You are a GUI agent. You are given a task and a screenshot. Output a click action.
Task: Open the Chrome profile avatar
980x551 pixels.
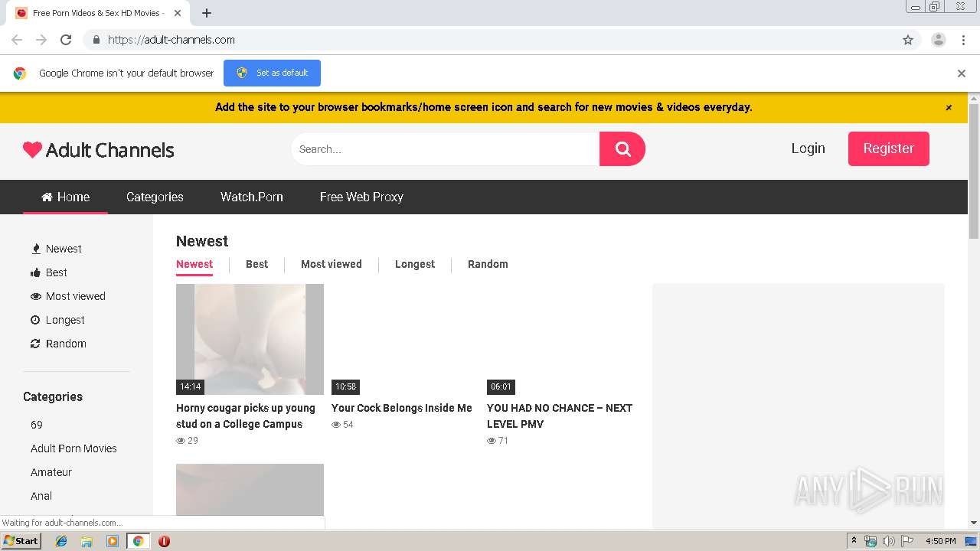coord(938,40)
